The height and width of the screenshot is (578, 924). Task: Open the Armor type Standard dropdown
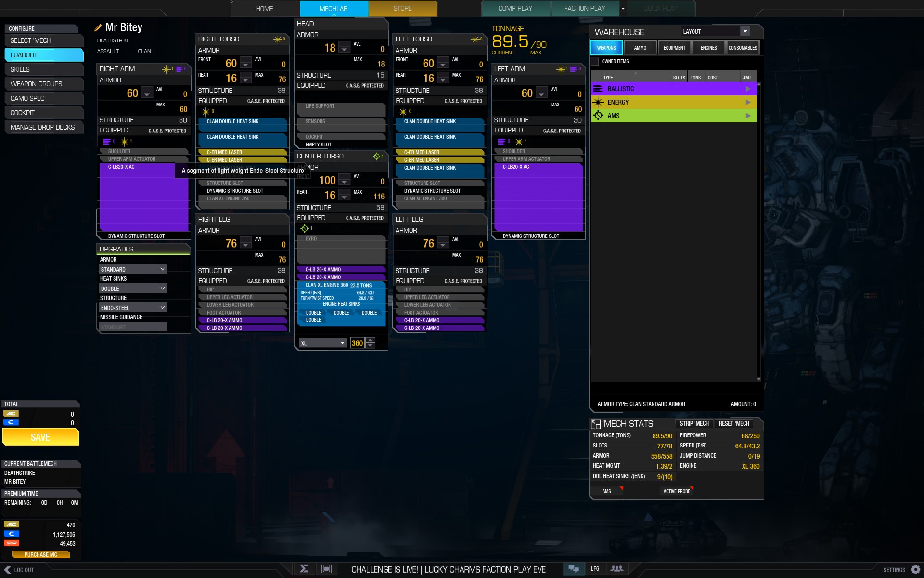tap(133, 269)
